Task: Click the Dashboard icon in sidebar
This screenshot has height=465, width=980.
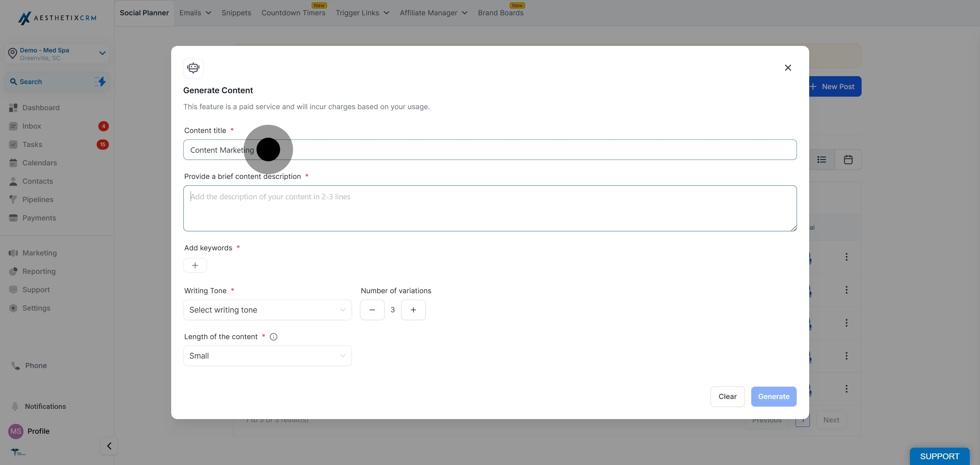Action: [x=13, y=107]
